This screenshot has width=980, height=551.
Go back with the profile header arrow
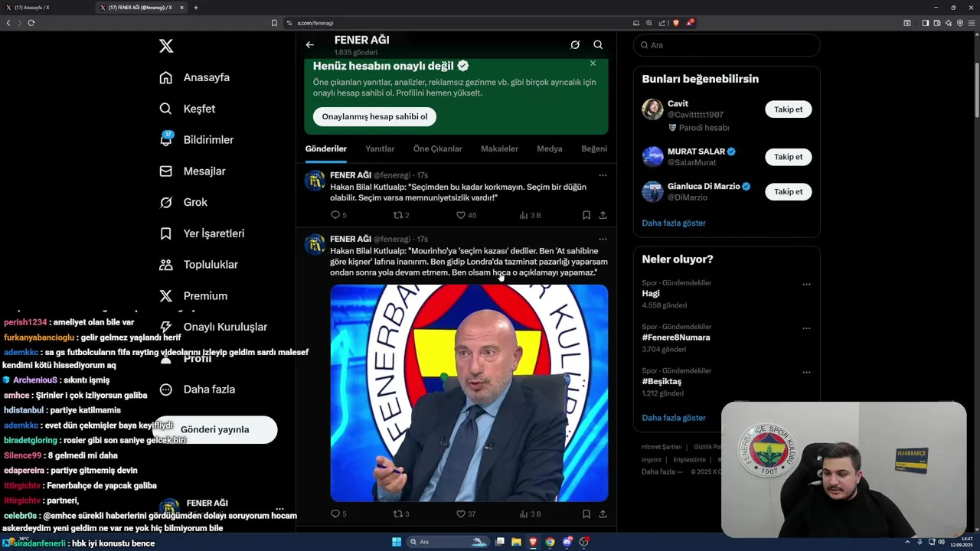tap(309, 44)
